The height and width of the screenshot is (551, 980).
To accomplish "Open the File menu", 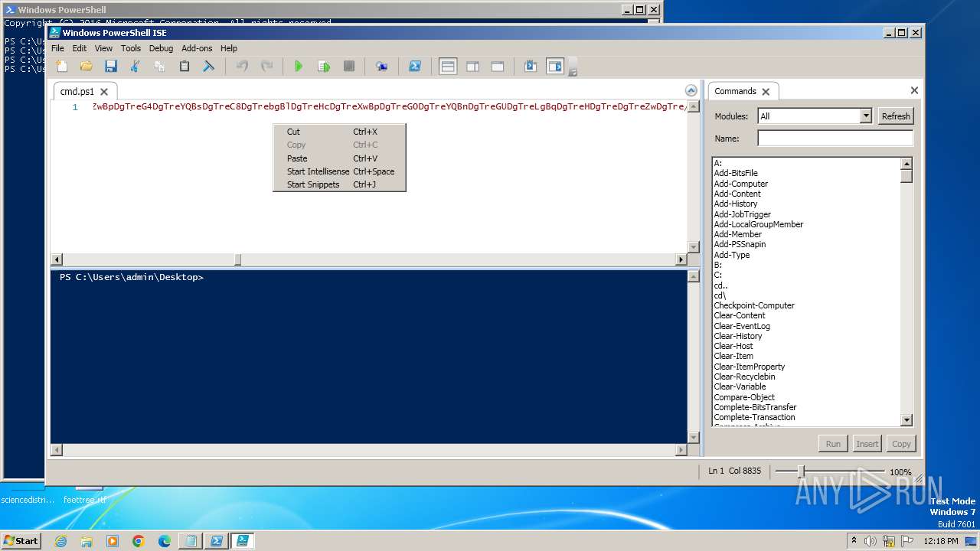I will click(57, 48).
